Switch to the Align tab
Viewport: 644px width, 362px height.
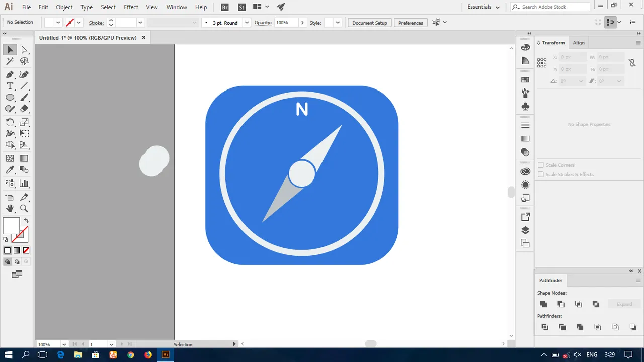click(579, 43)
